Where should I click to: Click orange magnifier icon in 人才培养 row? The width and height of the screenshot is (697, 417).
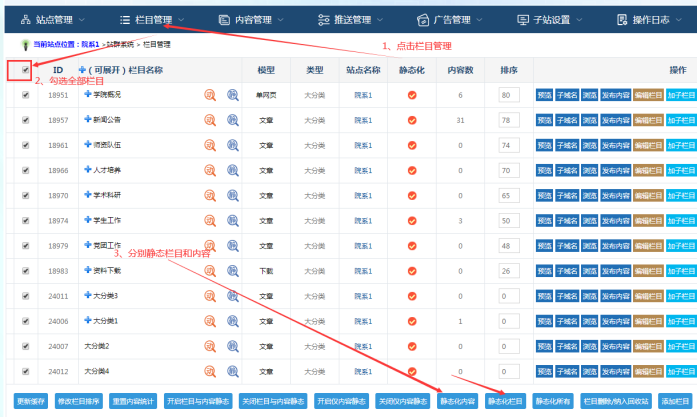point(210,170)
